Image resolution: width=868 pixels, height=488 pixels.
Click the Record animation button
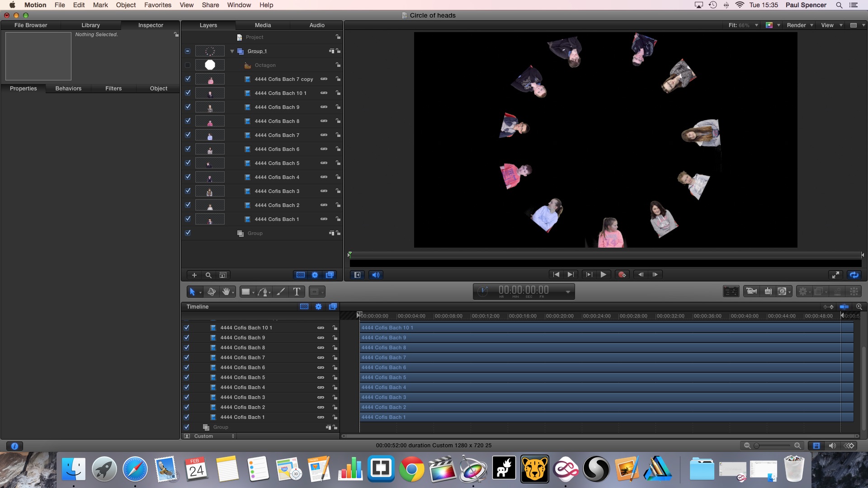pyautogui.click(x=622, y=274)
